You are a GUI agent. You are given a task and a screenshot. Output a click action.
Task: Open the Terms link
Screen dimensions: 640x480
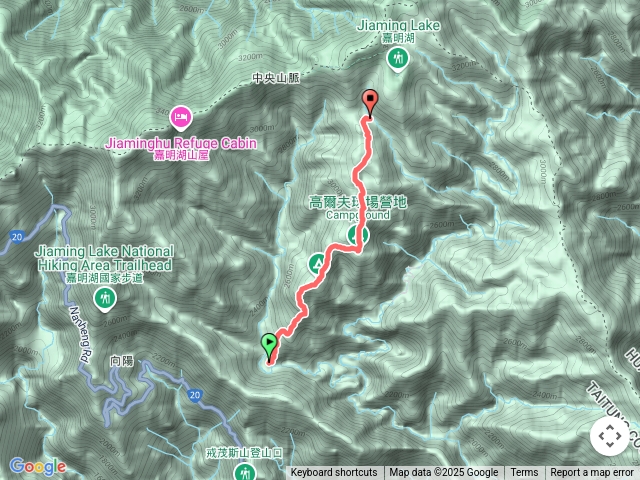[x=524, y=473]
